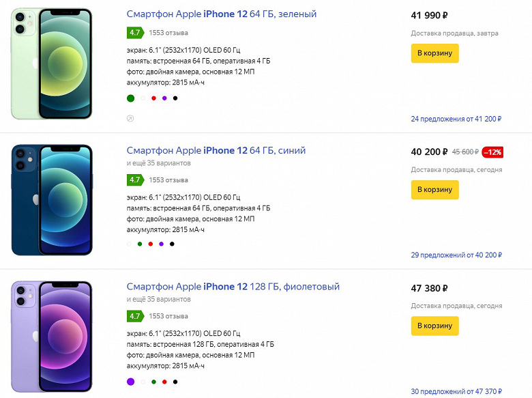Open the '29 предложений от 40 200 ₽' link

tap(456, 255)
